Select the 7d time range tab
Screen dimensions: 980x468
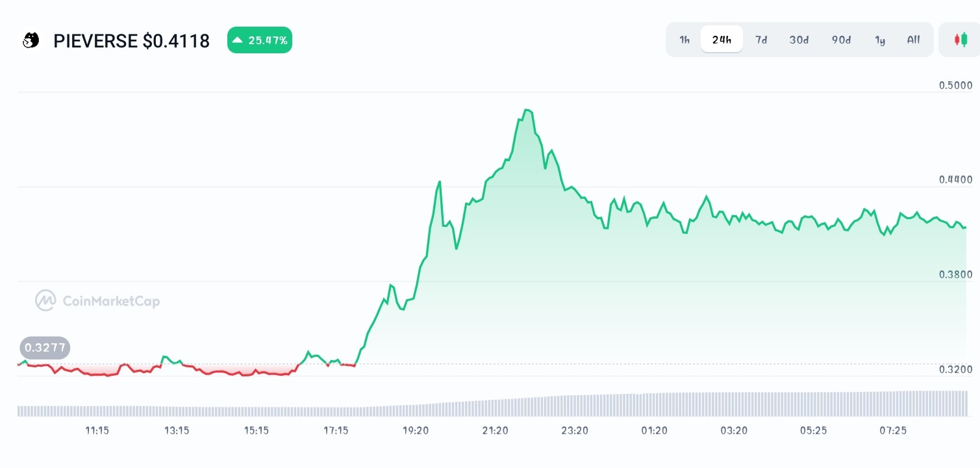tap(761, 40)
